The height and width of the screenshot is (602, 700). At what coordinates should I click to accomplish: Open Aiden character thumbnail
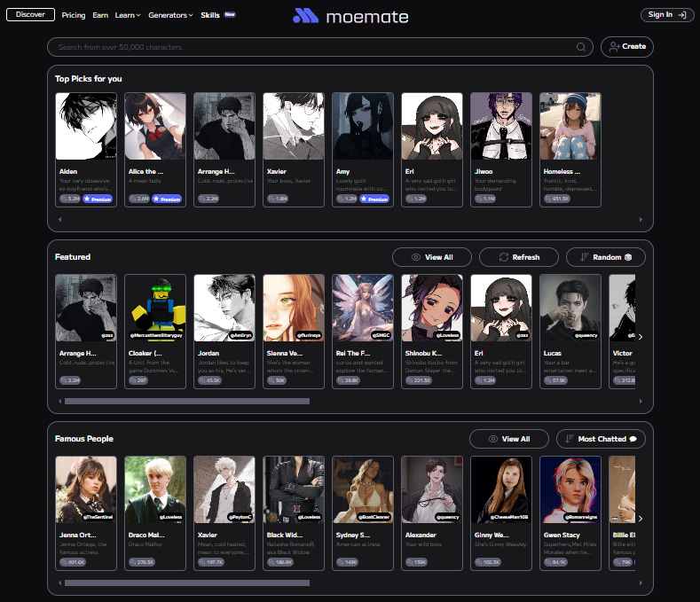point(86,126)
